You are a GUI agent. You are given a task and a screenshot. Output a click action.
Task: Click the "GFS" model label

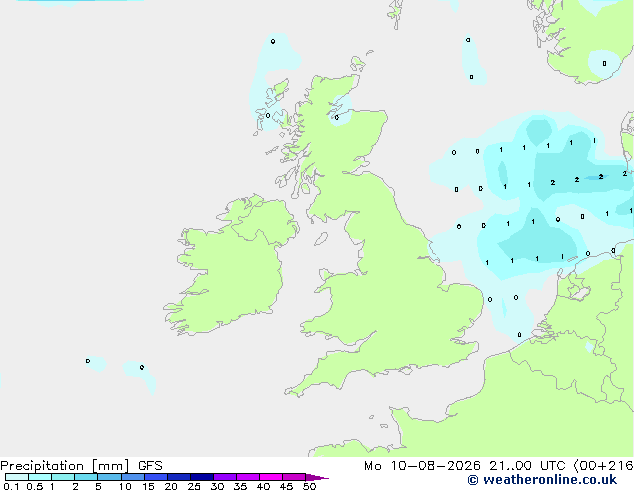pyautogui.click(x=150, y=466)
